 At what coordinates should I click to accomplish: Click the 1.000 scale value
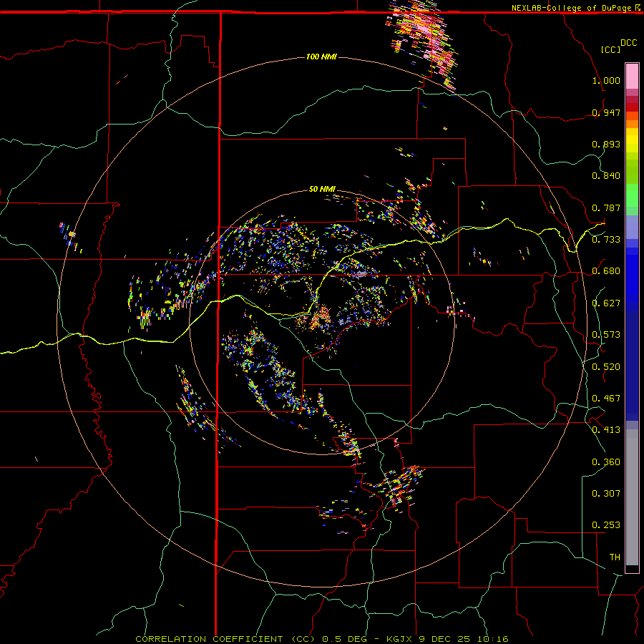[x=606, y=80]
